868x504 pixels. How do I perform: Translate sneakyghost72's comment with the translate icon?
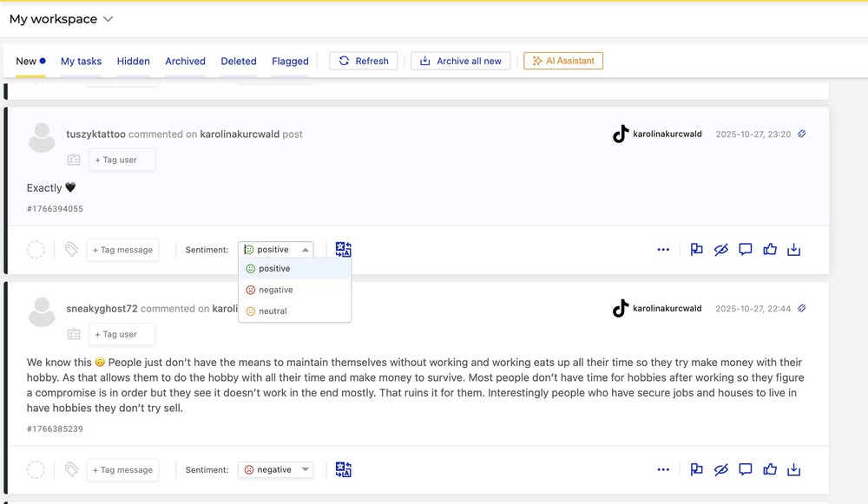(343, 468)
